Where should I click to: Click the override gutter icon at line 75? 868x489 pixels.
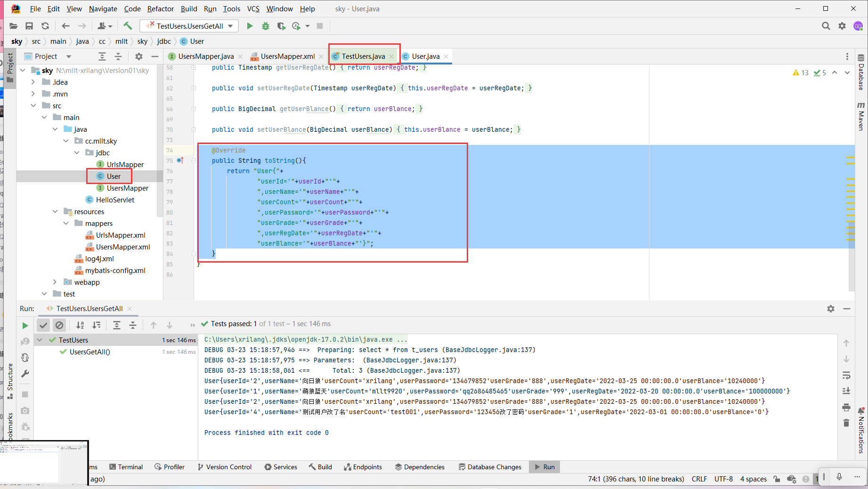tap(180, 160)
